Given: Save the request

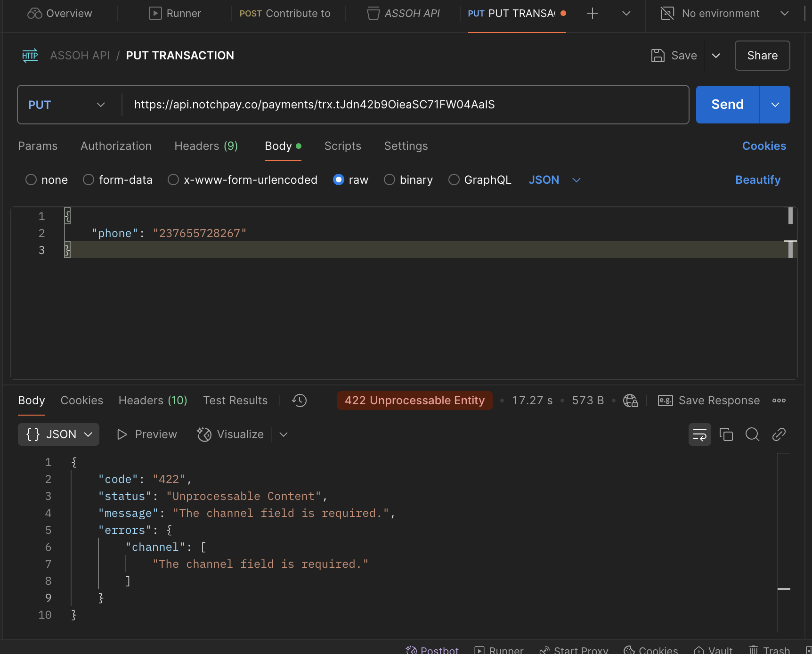Looking at the screenshot, I should (674, 56).
